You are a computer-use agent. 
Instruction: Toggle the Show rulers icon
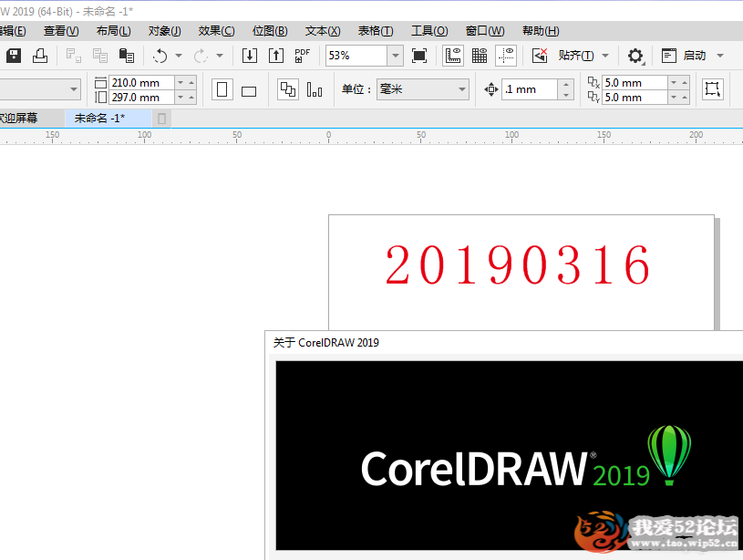click(x=453, y=56)
